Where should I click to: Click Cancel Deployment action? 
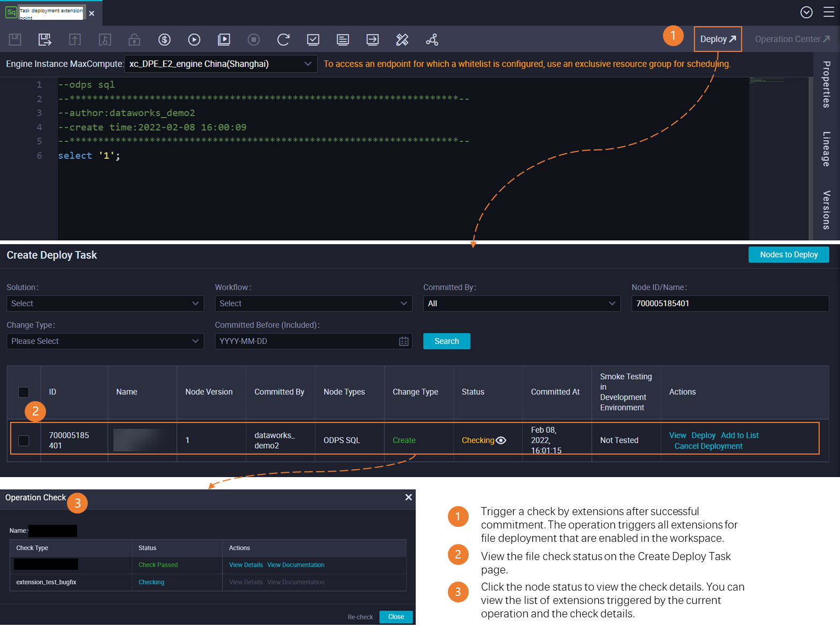click(x=708, y=446)
